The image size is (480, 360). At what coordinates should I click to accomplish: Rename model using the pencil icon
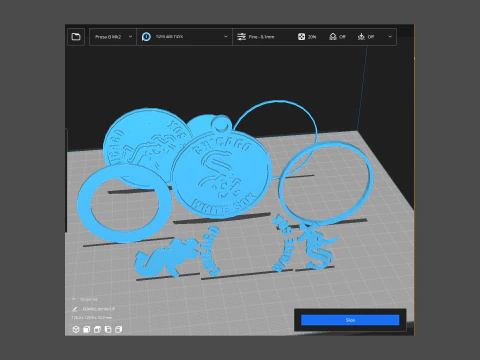(x=75, y=309)
